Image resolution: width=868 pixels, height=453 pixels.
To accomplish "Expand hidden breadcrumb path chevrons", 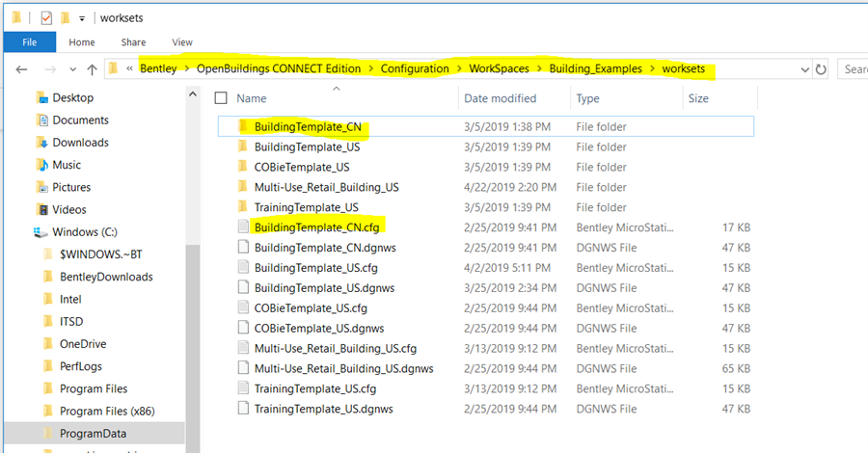I will tap(129, 68).
